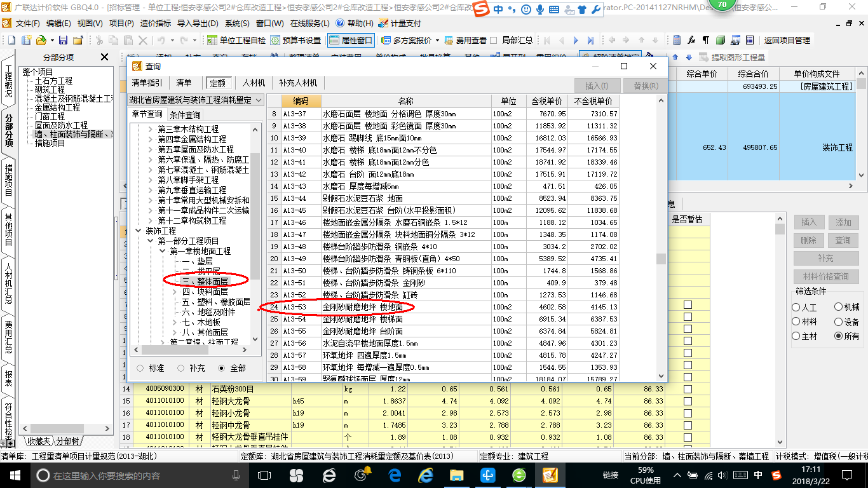
Task: Open 单位工程自检 self-check tool
Action: click(x=236, y=40)
